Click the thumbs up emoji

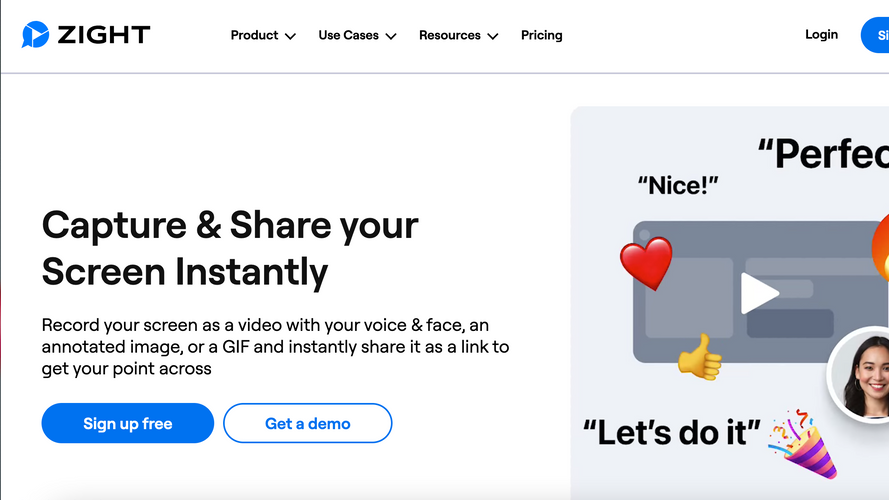(700, 357)
